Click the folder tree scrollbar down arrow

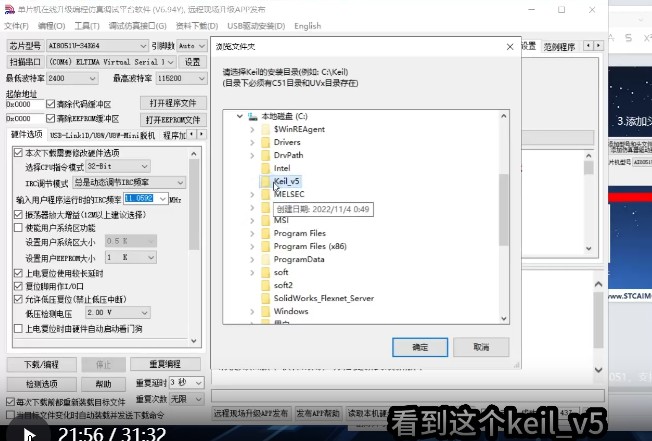(x=504, y=319)
